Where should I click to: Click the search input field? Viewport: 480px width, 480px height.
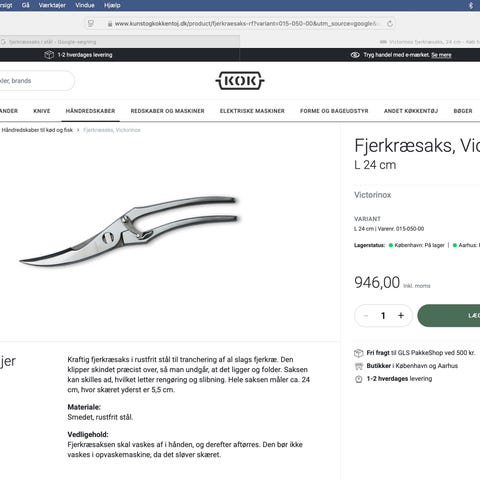[37, 81]
